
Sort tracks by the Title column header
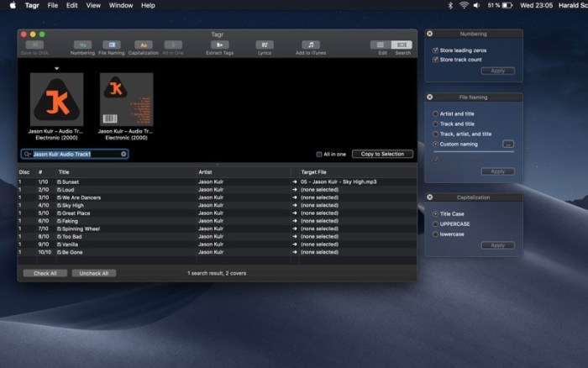point(64,172)
